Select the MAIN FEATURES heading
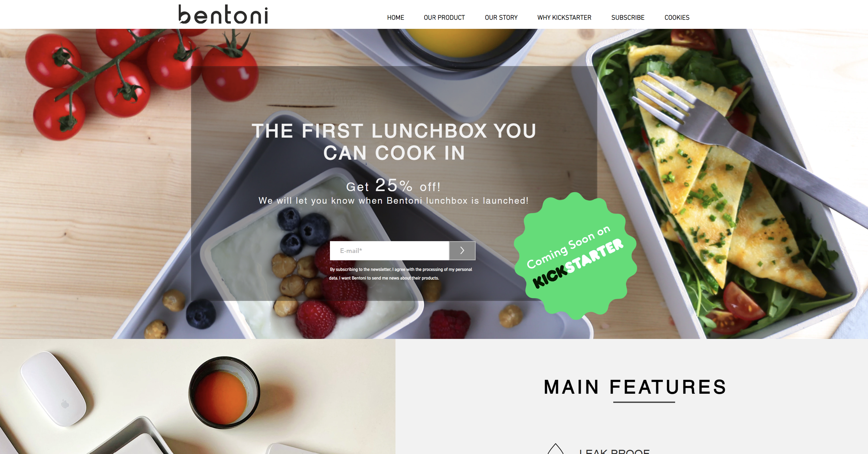Viewport: 868px width, 454px height. point(635,387)
